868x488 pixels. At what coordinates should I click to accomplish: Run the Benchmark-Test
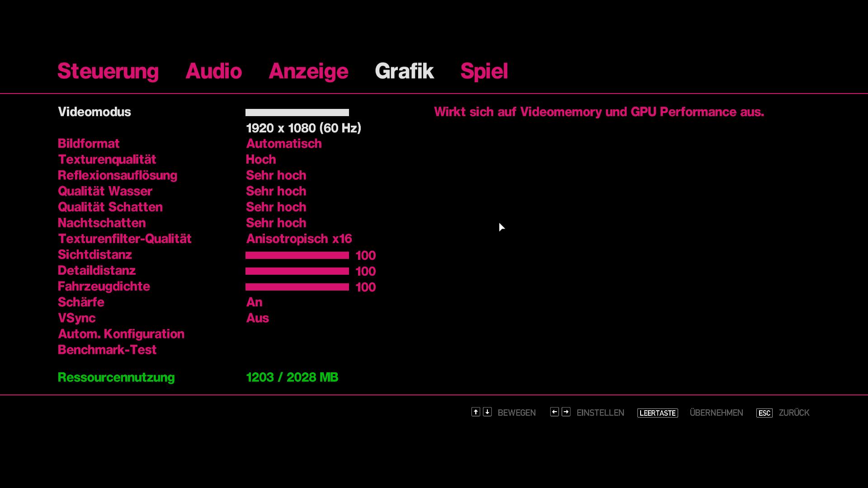click(107, 350)
